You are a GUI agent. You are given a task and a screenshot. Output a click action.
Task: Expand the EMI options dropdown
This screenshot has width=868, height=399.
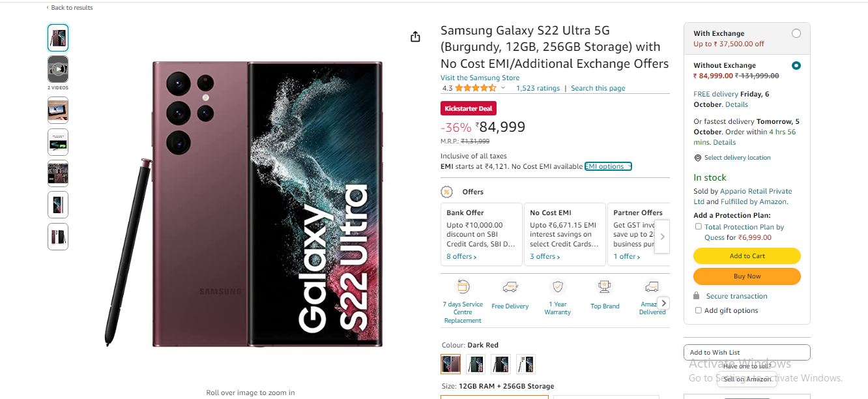pos(608,166)
